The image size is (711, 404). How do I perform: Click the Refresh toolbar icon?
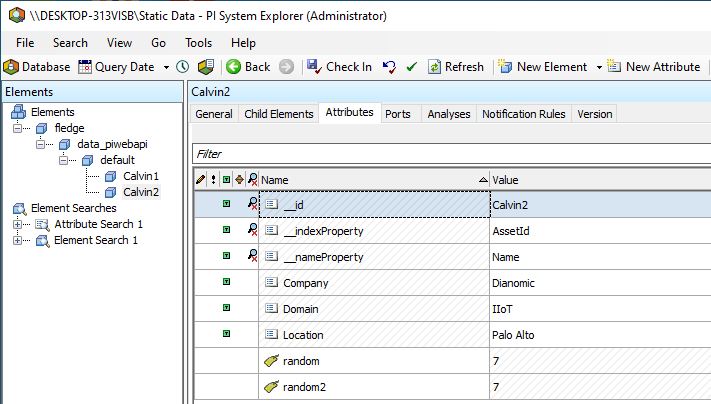point(435,67)
